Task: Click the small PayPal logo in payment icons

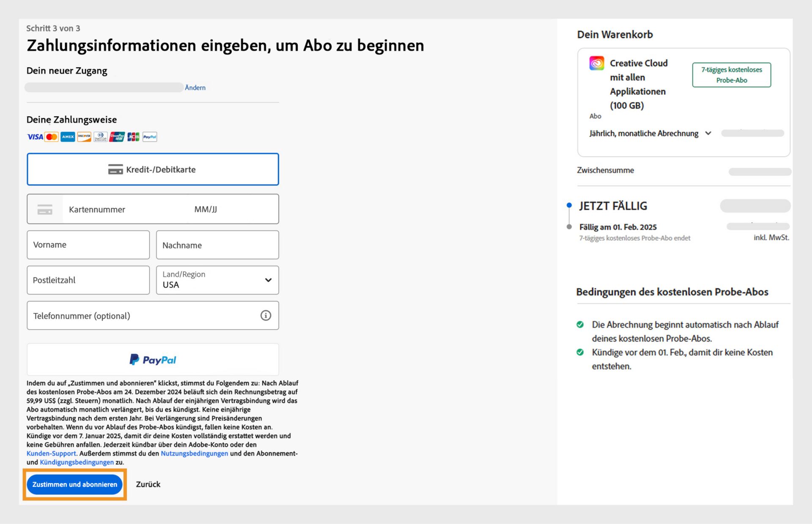Action: click(150, 136)
